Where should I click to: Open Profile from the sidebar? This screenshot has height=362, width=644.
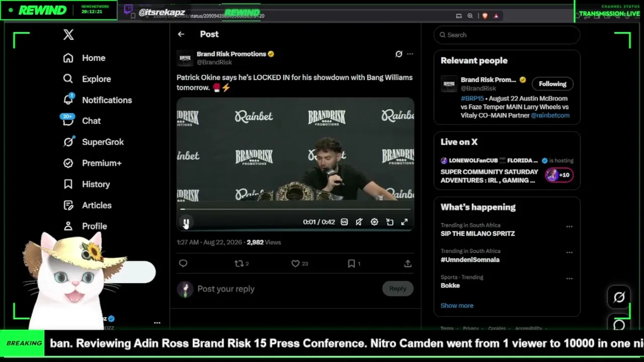coord(85,226)
